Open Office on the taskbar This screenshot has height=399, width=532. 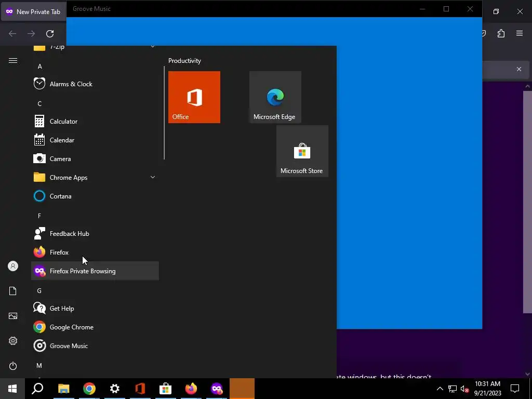(140, 389)
